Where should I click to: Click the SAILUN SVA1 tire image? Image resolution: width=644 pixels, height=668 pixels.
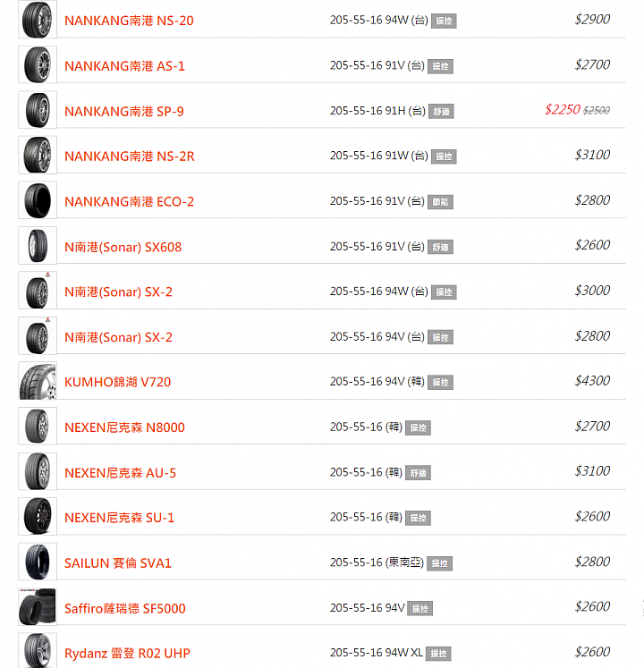tap(38, 562)
